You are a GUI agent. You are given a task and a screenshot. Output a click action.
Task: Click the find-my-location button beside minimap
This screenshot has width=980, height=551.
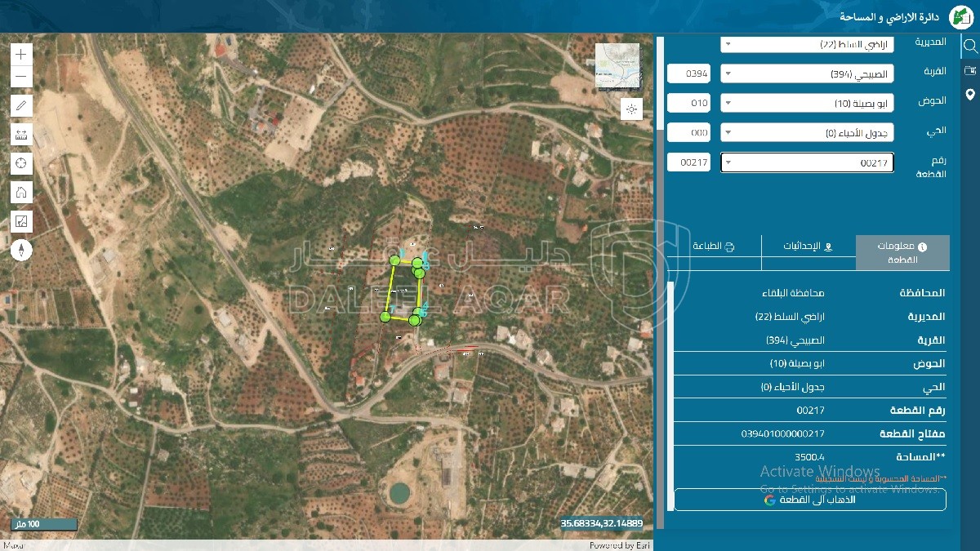tap(631, 109)
